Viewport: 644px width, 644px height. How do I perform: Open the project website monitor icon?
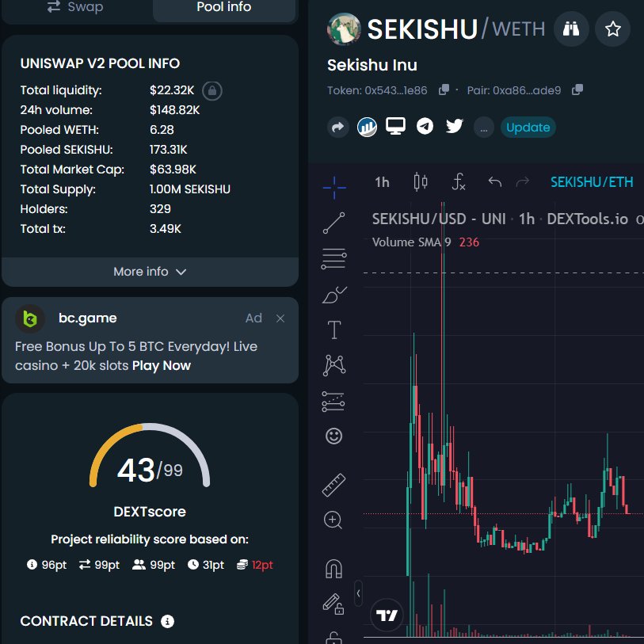pyautogui.click(x=395, y=126)
